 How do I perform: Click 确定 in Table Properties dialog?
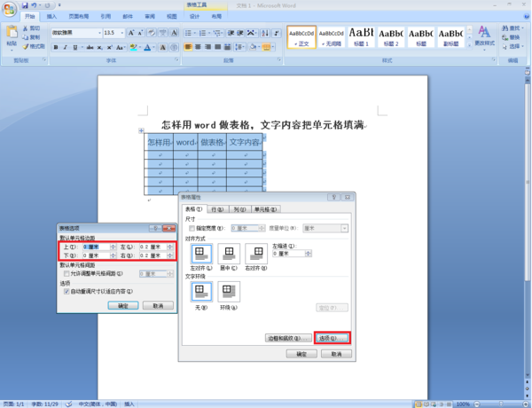tap(301, 354)
